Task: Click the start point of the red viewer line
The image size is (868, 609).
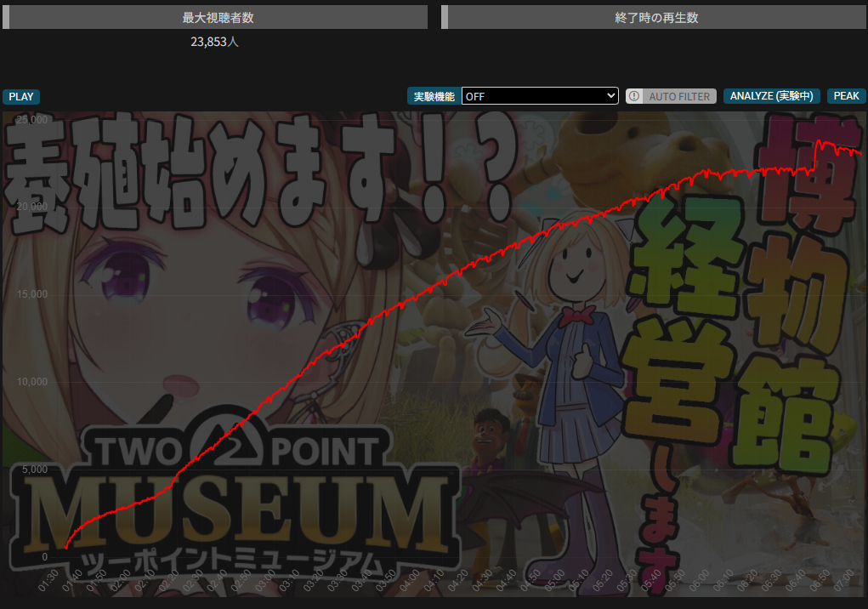Action: coord(65,548)
